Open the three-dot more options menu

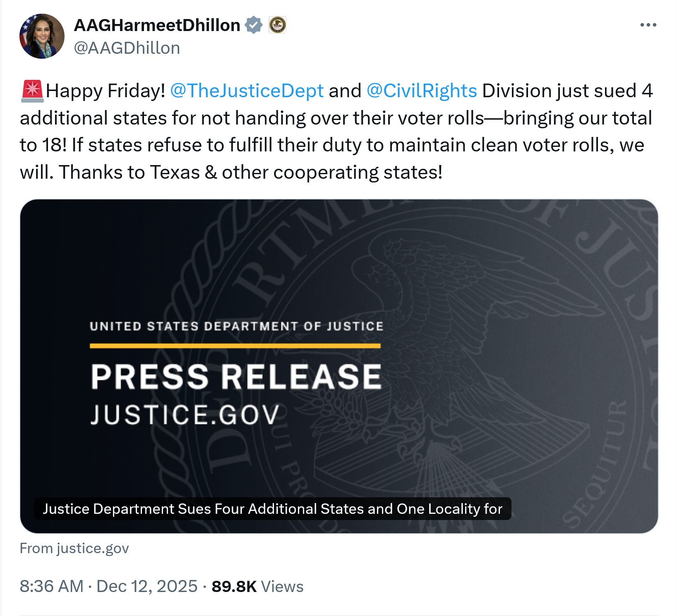pyautogui.click(x=648, y=25)
